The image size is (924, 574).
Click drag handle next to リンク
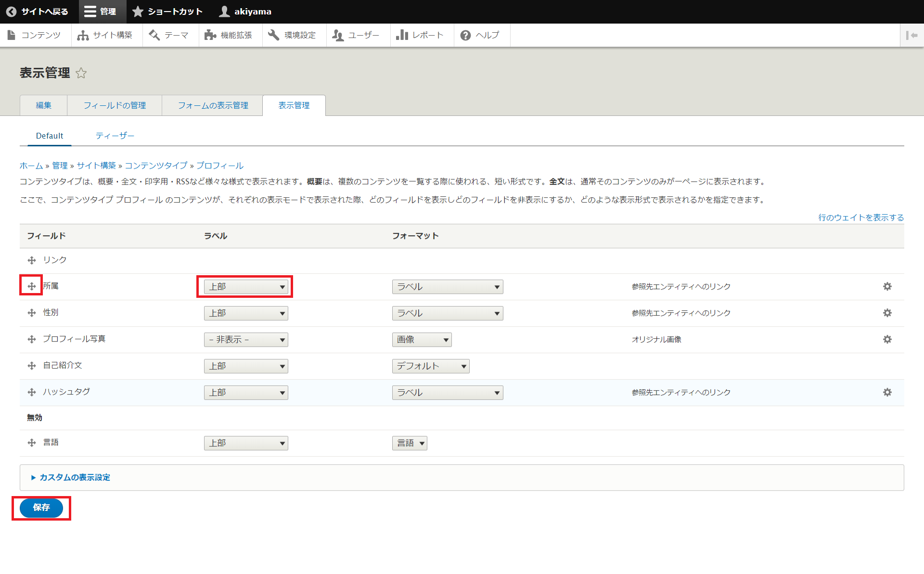[32, 260]
